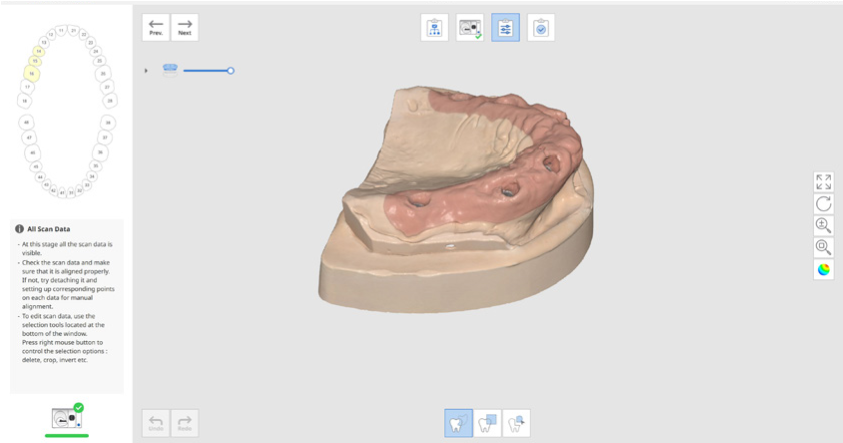Click the scanner status icon at bottom left
Screen dimensions: 843x443
[67, 416]
